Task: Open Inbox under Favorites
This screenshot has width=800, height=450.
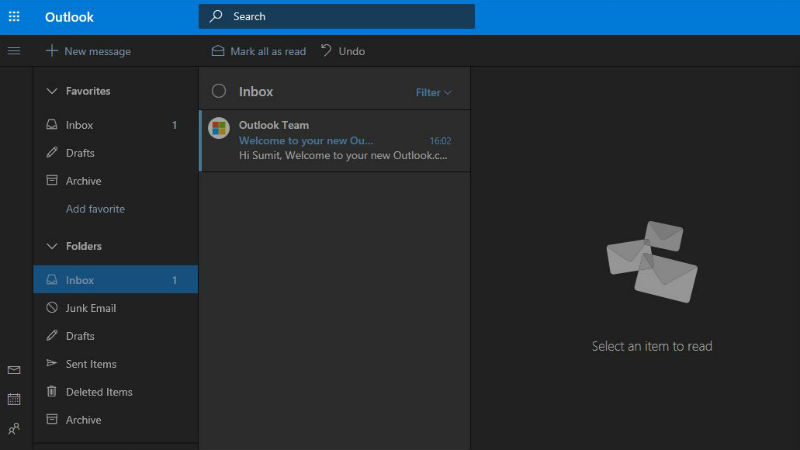Action: coord(115,125)
